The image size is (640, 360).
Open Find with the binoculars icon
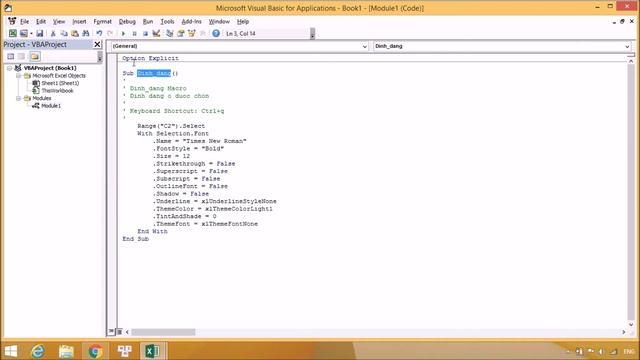86,33
